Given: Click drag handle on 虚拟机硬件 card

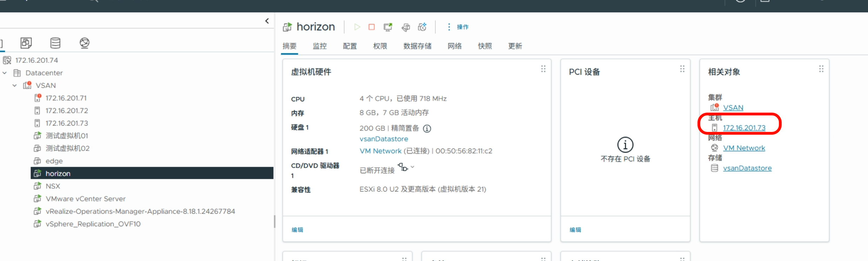Looking at the screenshot, I should (x=543, y=69).
